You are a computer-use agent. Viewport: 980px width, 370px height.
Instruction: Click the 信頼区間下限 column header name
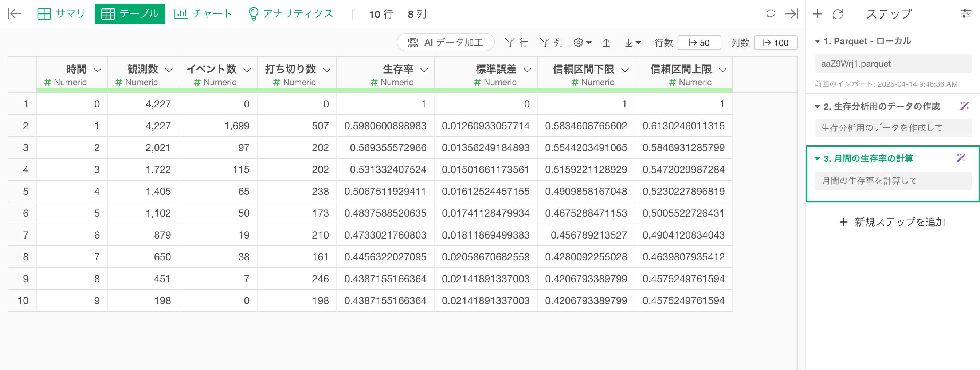pos(584,69)
